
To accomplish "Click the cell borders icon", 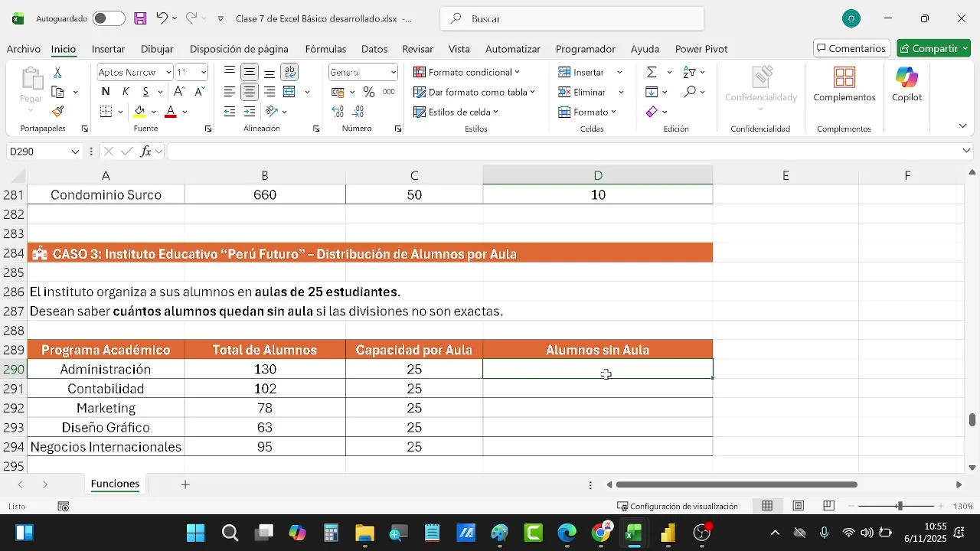I will click(106, 112).
